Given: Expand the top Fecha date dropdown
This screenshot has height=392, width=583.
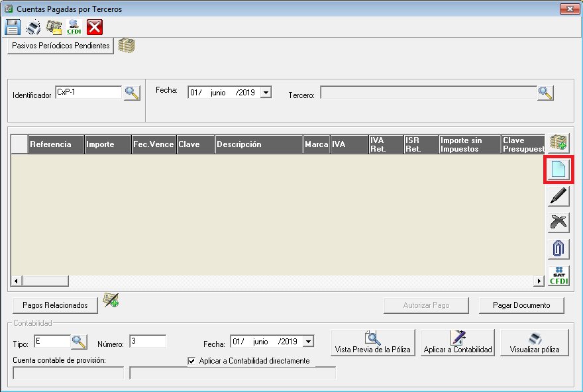Looking at the screenshot, I should pos(266,93).
